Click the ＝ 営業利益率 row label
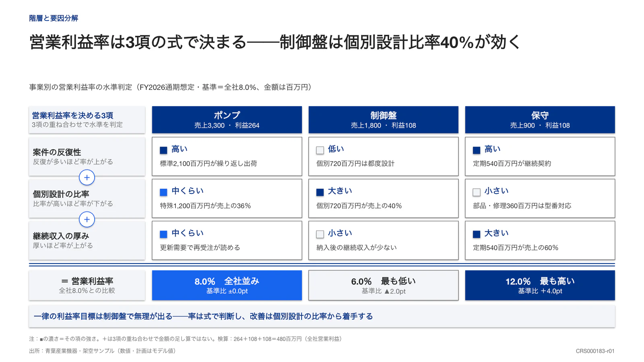Image resolution: width=644 pixels, height=362 pixels. 87,285
